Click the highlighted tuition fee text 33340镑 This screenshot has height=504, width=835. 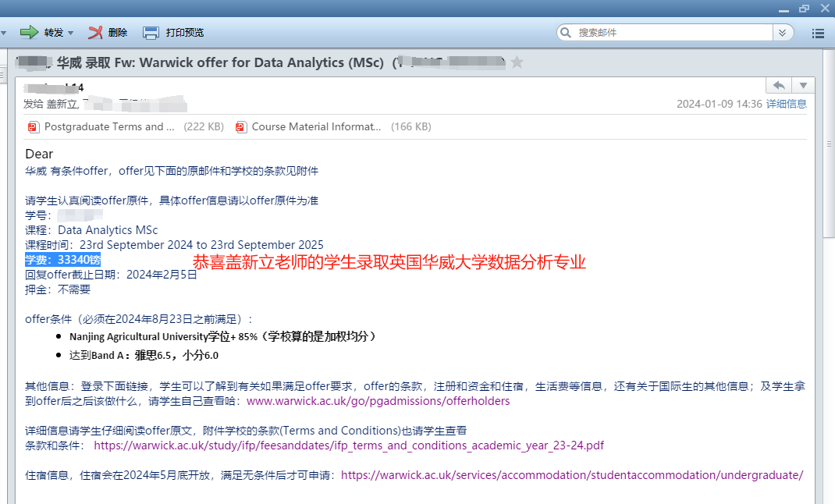62,260
